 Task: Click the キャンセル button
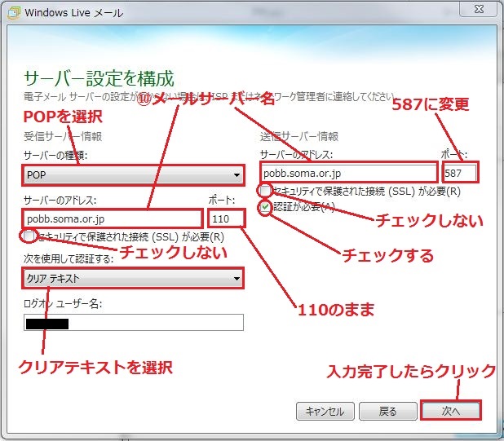click(325, 411)
